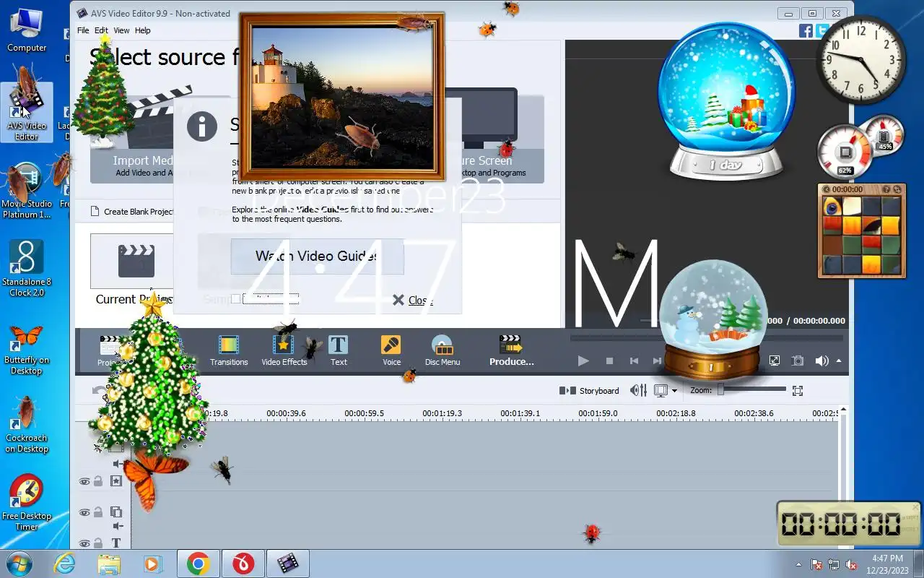Open the Windows Start button
The image size is (924, 578).
pyautogui.click(x=19, y=564)
